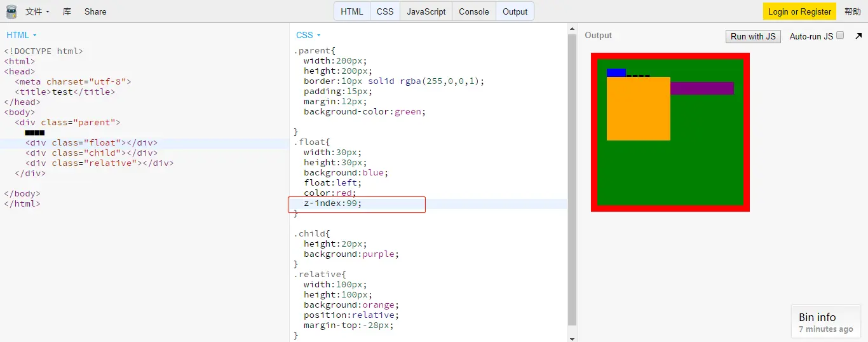Toggle the Output panel tab

pos(515,11)
